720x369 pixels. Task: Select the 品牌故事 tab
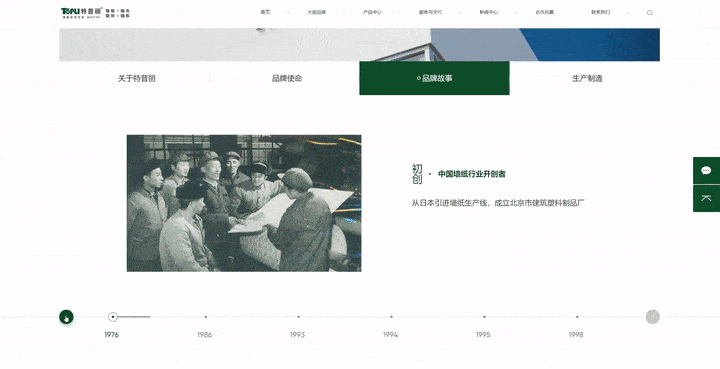pyautogui.click(x=434, y=78)
